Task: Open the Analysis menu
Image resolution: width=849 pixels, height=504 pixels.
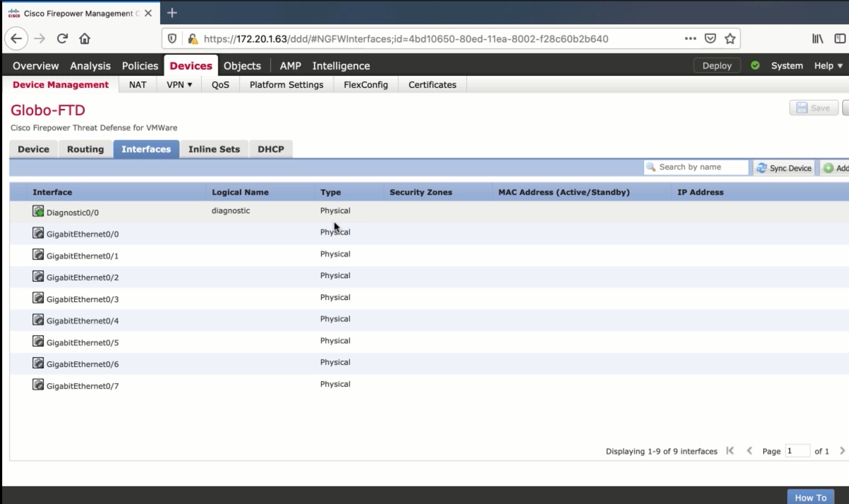Action: pyautogui.click(x=90, y=66)
